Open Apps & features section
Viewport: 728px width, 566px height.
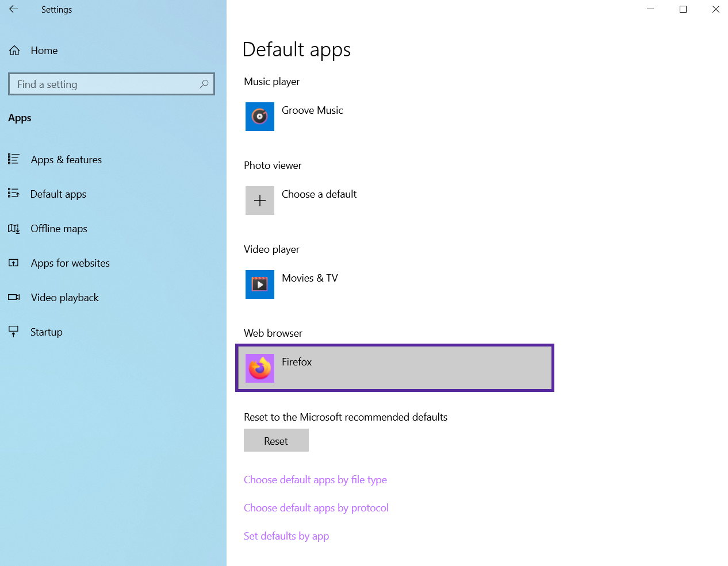[x=66, y=160]
